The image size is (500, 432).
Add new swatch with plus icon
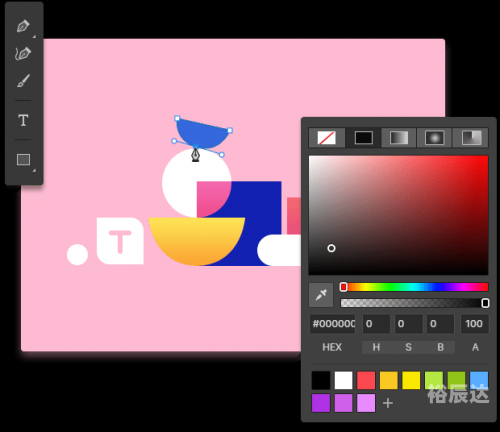[388, 403]
